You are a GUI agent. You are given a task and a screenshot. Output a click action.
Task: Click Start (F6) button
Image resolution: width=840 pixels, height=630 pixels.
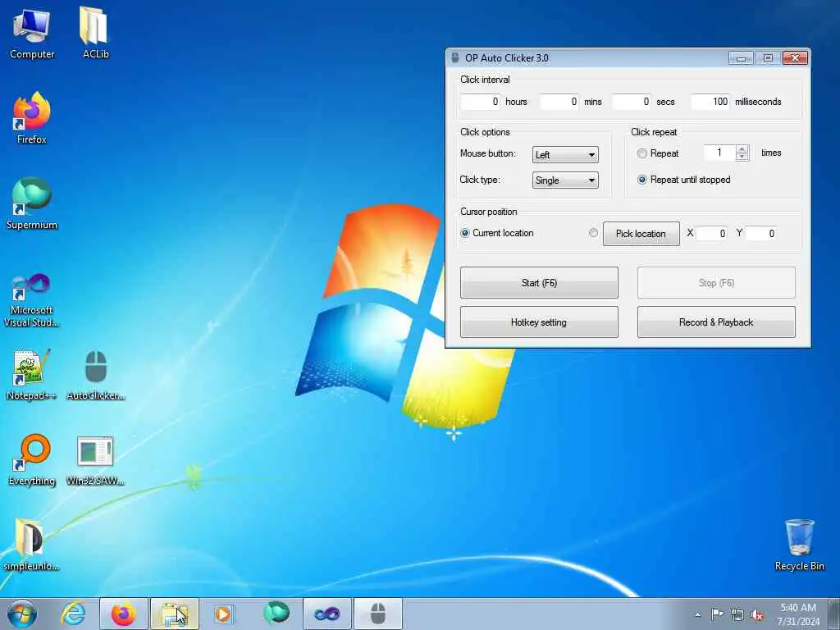(539, 283)
